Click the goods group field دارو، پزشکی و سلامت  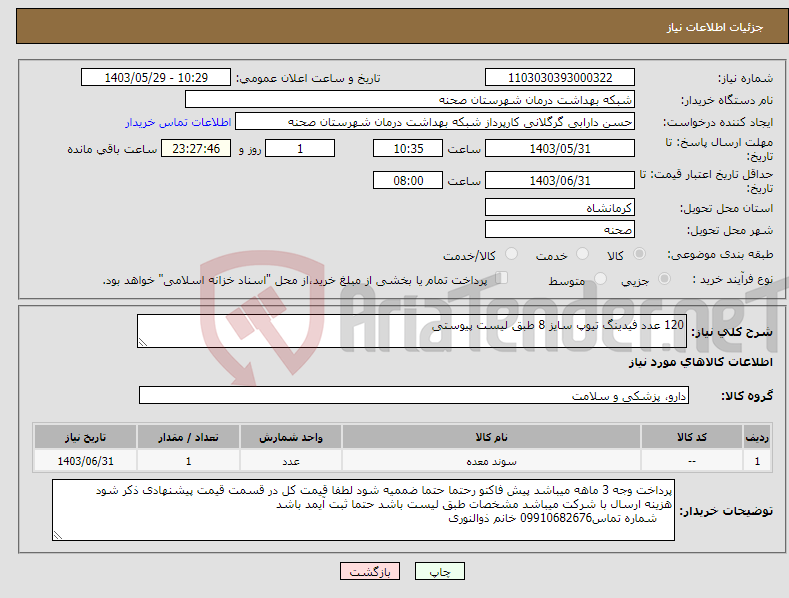[x=414, y=395]
